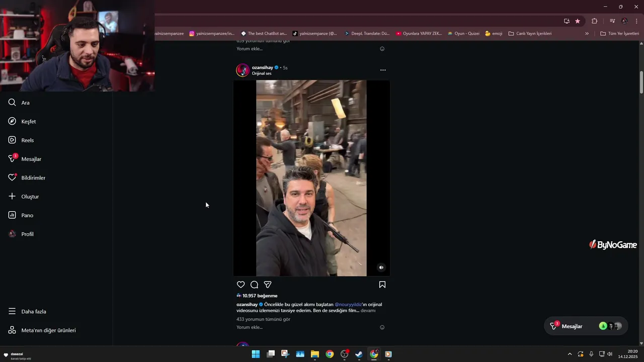Viewport: 644px width, 362px height.
Task: Click ozansihay username in post header
Action: (x=263, y=67)
